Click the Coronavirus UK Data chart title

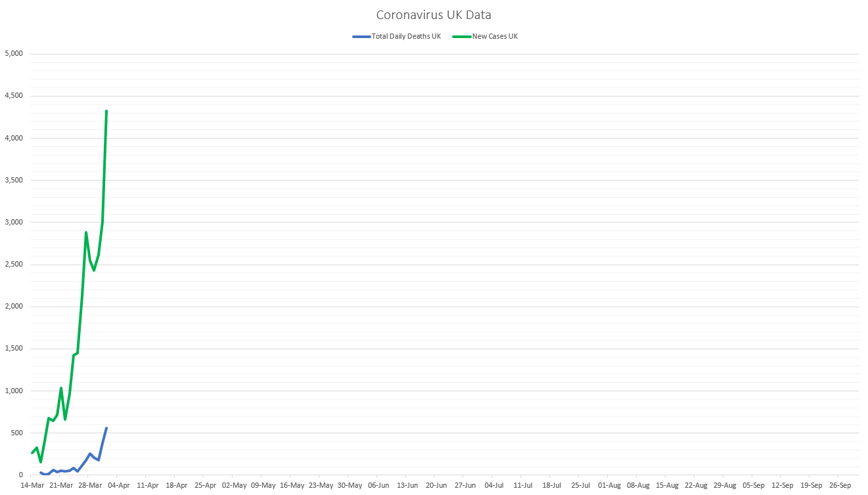433,14
